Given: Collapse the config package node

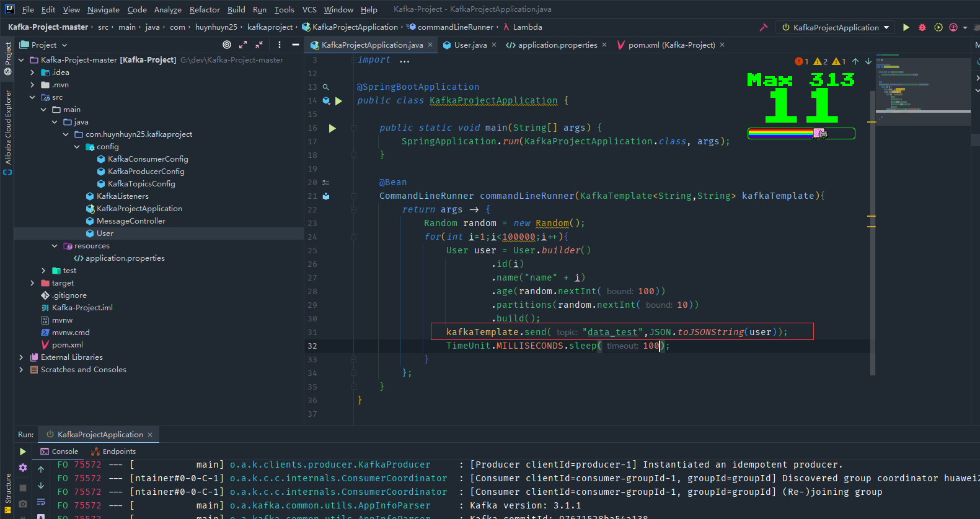Looking at the screenshot, I should (77, 147).
